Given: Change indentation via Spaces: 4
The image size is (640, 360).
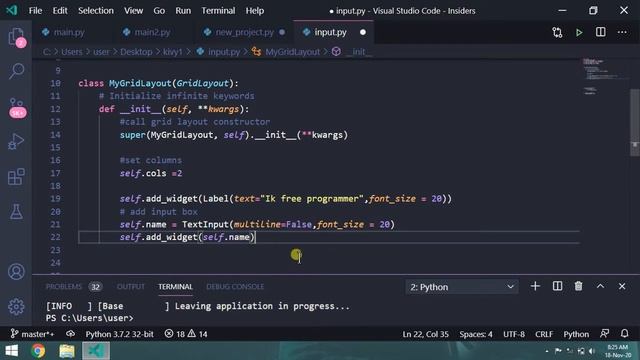Looking at the screenshot, I should tap(476, 334).
